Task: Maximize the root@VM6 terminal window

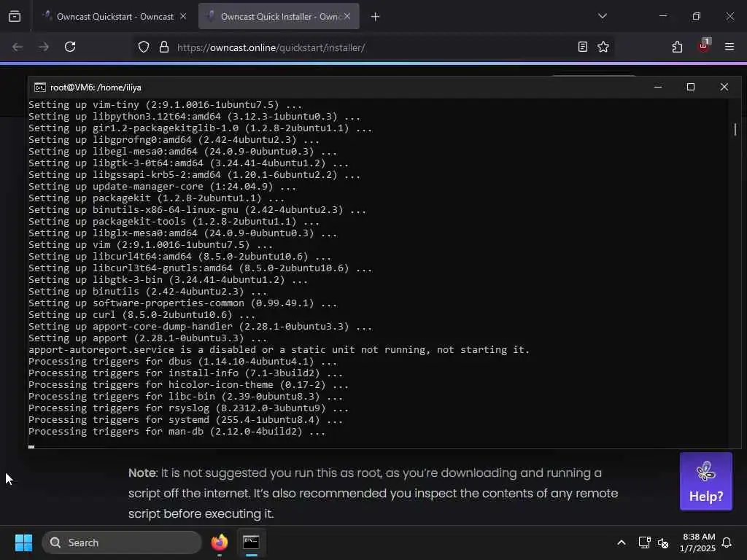Action: pos(691,87)
